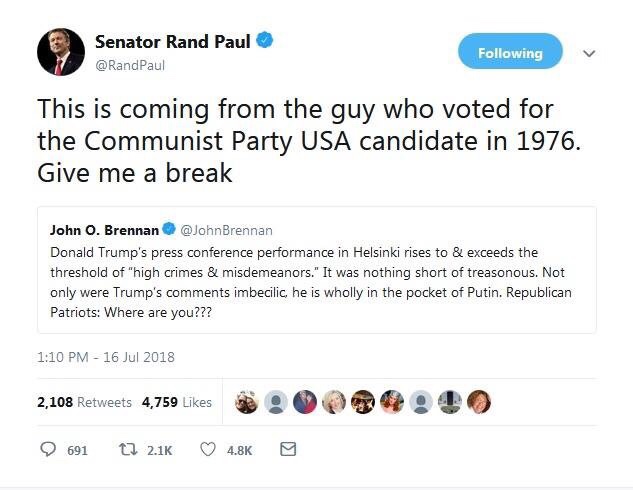This screenshot has width=633, height=490.
Task: Toggle the Following button
Action: pyautogui.click(x=510, y=53)
